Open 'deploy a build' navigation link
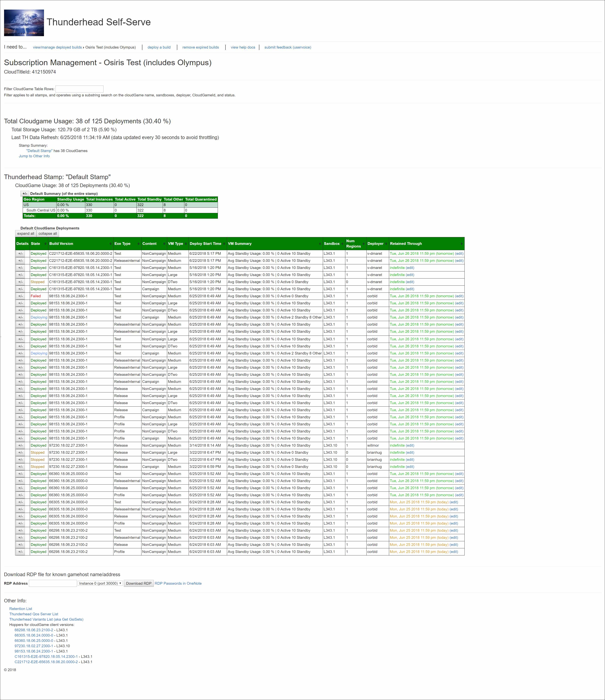 [159, 47]
